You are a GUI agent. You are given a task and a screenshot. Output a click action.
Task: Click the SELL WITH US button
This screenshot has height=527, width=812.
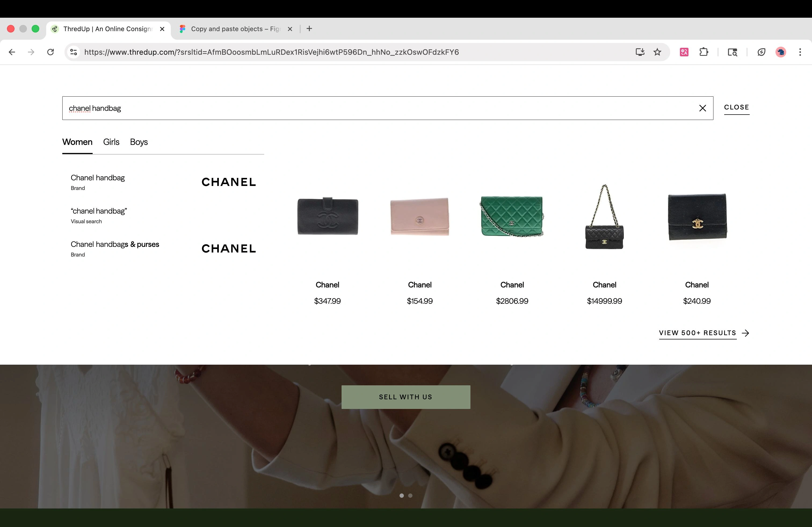pyautogui.click(x=406, y=397)
